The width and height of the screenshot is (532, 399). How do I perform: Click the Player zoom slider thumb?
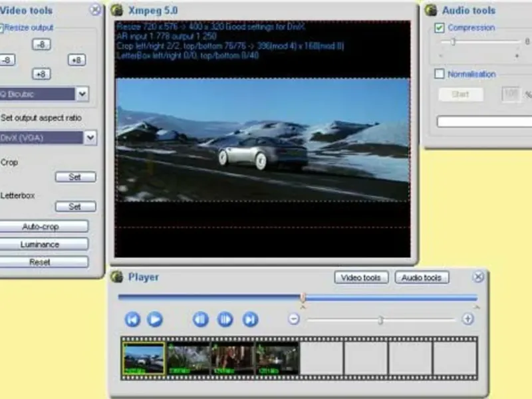(380, 320)
